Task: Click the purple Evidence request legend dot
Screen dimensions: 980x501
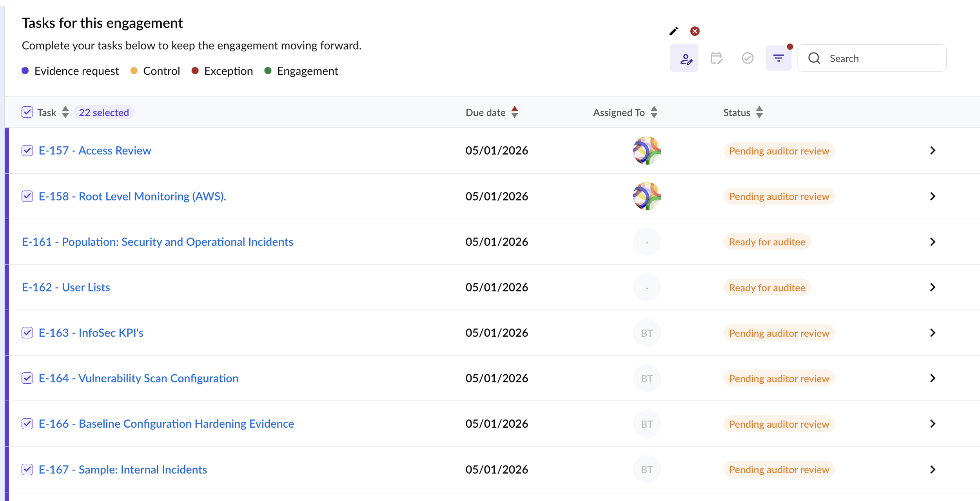Action: pos(25,71)
